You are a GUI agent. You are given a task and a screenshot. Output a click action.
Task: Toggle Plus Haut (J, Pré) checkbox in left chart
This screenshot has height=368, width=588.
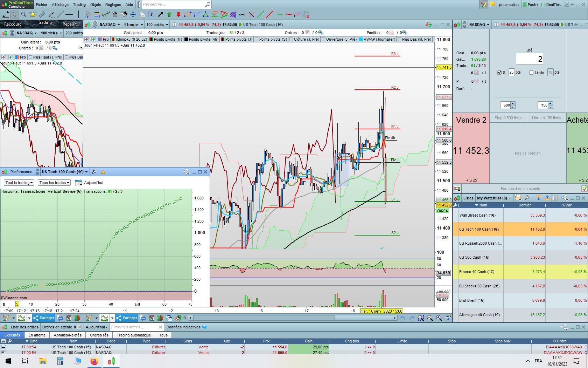click(x=30, y=57)
